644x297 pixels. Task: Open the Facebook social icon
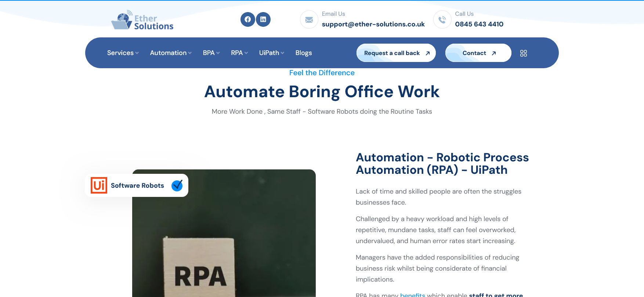(x=248, y=19)
